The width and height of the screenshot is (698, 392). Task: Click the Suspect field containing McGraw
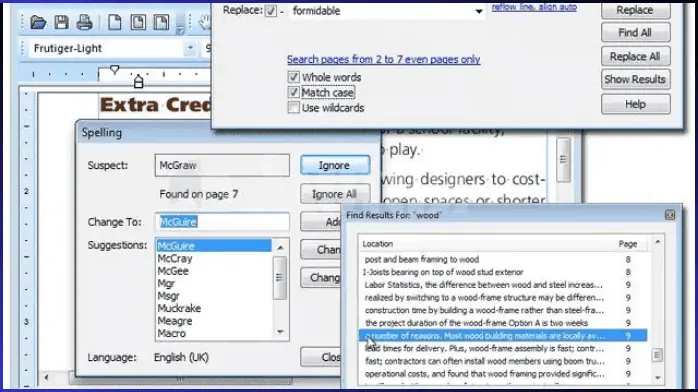(x=222, y=165)
